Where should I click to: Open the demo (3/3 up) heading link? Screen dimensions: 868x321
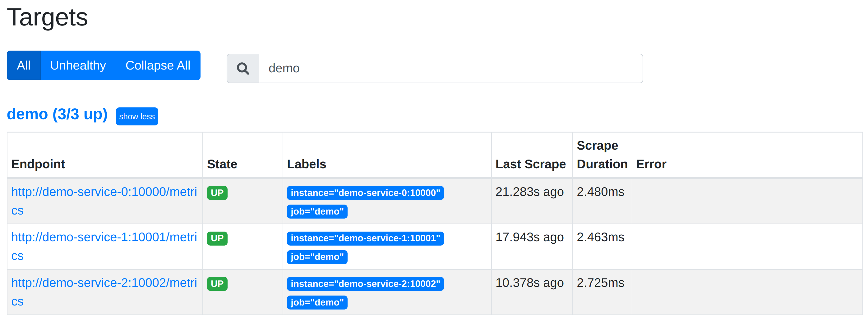pos(57,114)
